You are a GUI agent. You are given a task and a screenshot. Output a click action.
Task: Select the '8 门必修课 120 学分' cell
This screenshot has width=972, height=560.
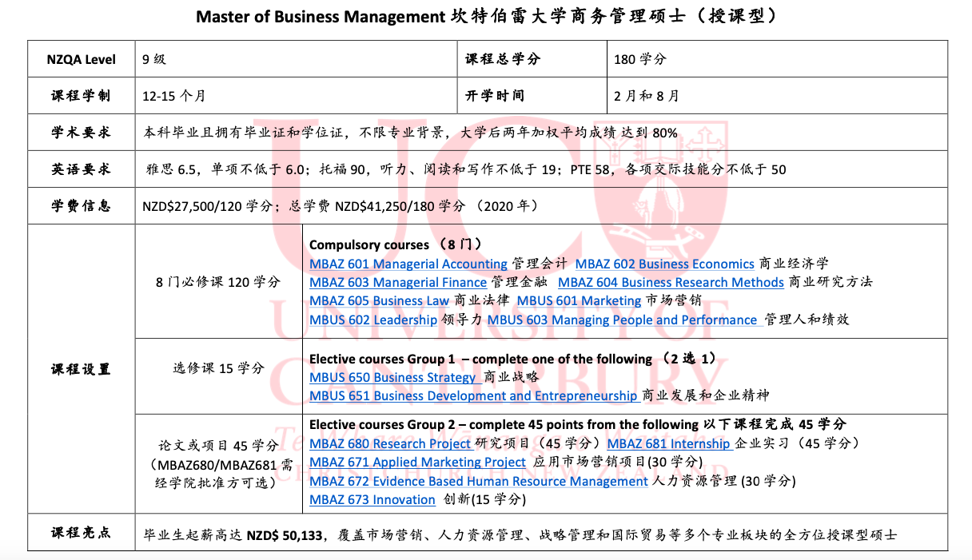click(218, 282)
